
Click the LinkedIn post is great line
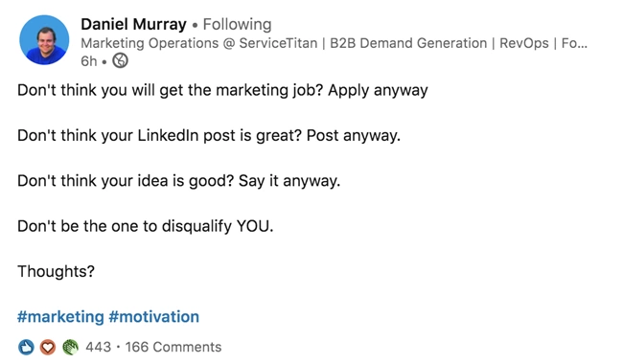click(x=209, y=136)
